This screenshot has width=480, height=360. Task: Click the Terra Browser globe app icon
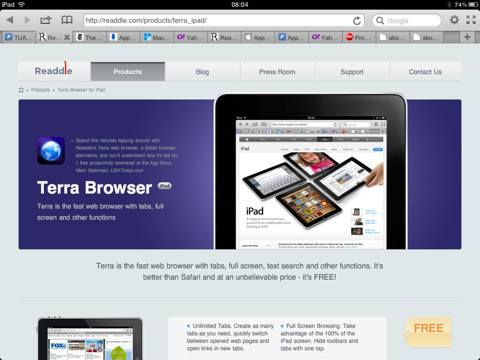pos(51,151)
